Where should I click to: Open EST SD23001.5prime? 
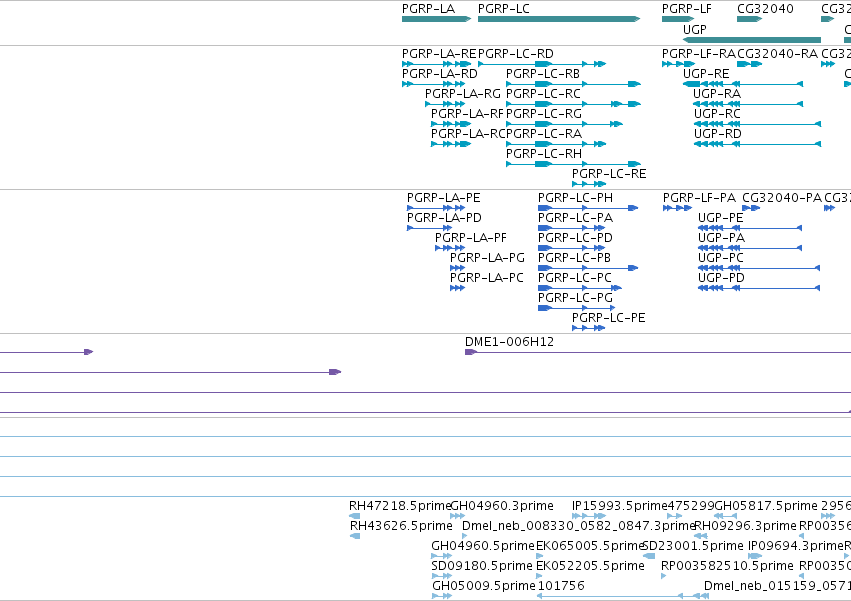693,546
